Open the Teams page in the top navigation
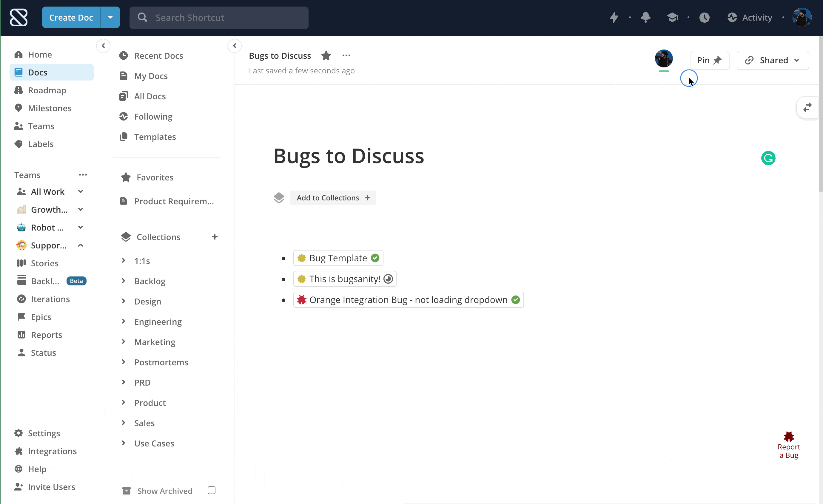 [x=52, y=126]
